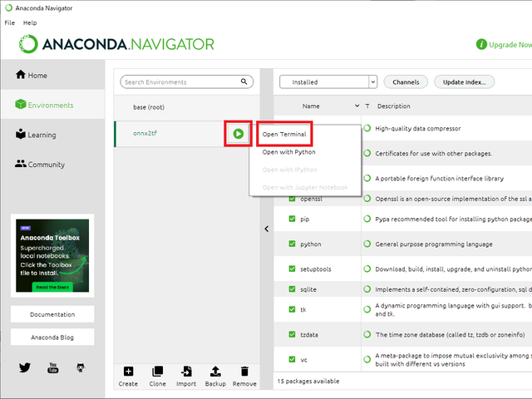
Task: Open the Twitter link icon
Action: [x=25, y=367]
